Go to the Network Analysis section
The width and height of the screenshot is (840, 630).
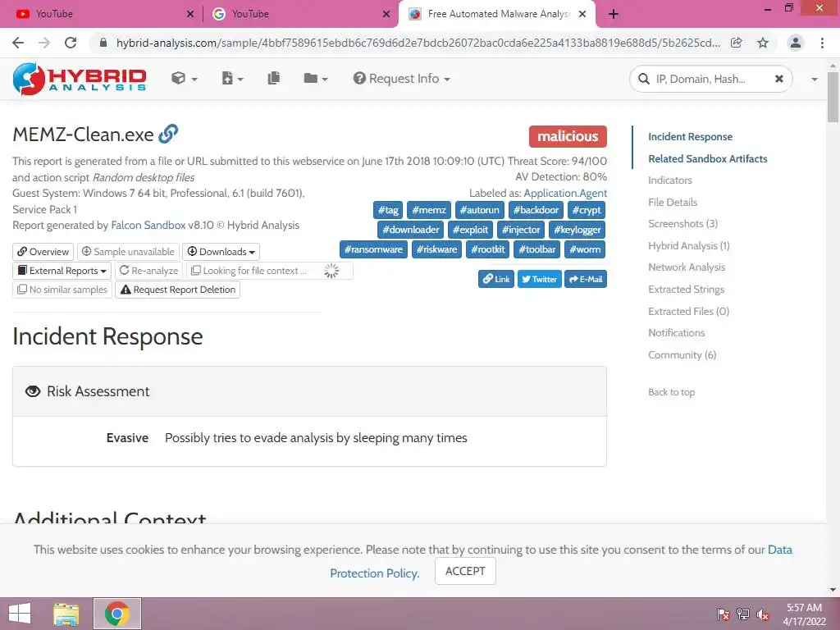click(687, 267)
